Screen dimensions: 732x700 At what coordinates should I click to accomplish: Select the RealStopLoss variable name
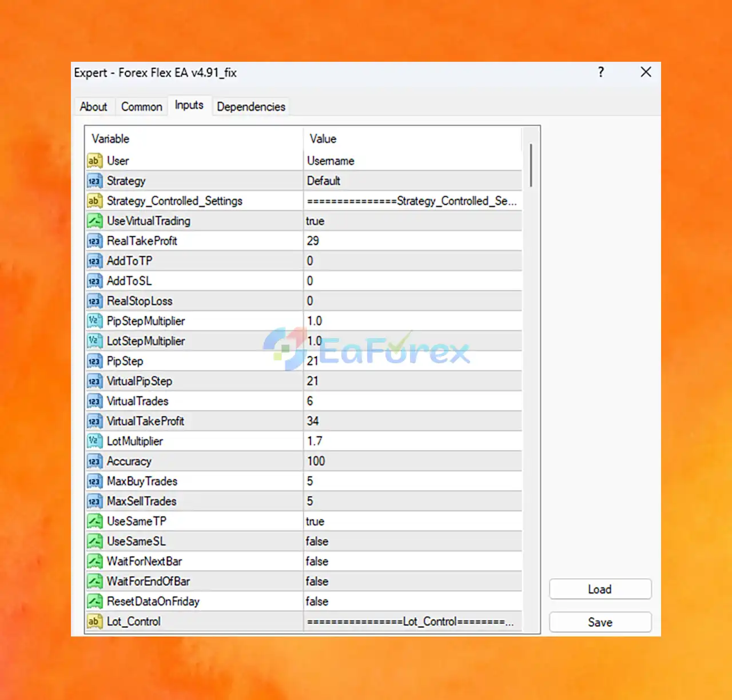(x=140, y=301)
